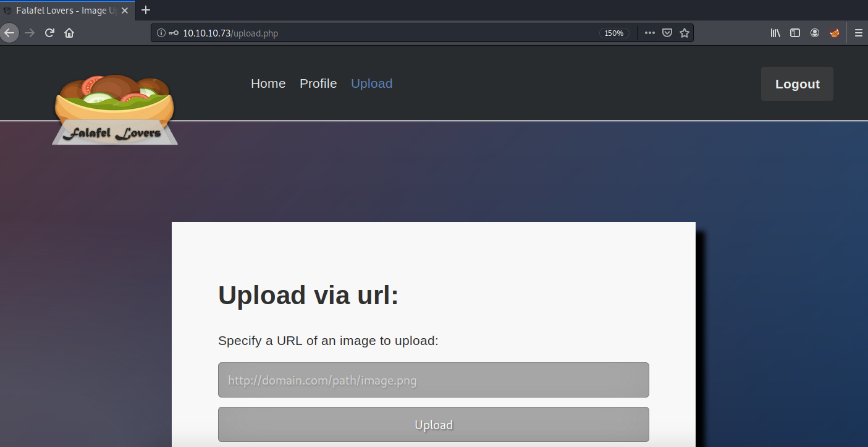Viewport: 868px width, 447px height.
Task: Open the Profile nav link
Action: 318,83
